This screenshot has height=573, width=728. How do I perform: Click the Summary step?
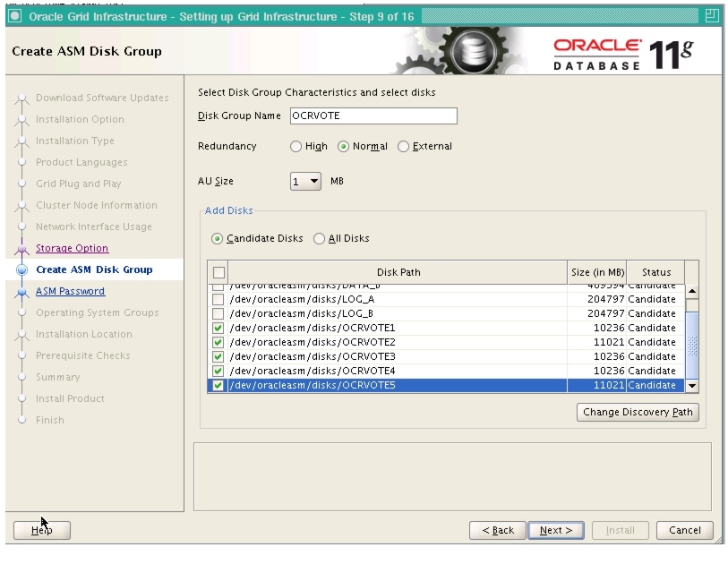coord(58,377)
